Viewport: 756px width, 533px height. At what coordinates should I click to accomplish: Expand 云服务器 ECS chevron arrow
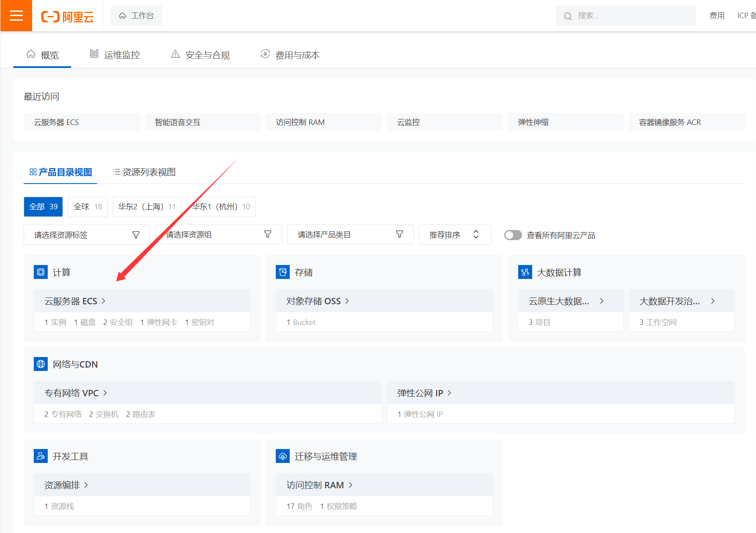point(103,301)
